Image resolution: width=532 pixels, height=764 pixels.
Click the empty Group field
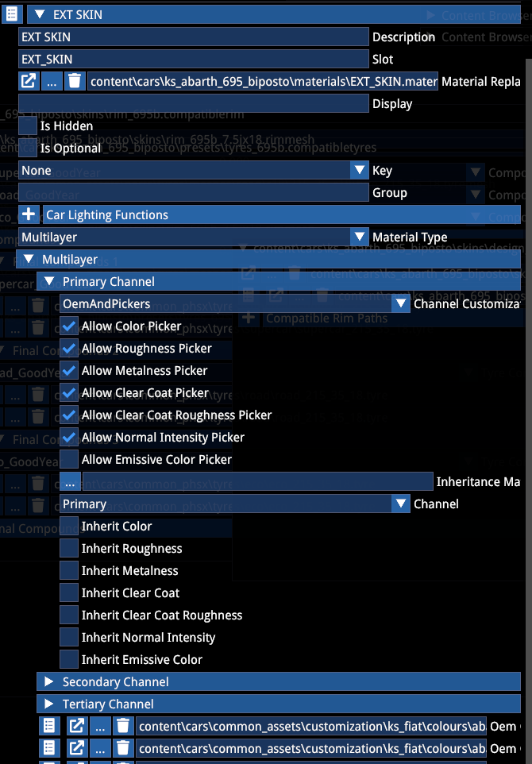pos(194,193)
